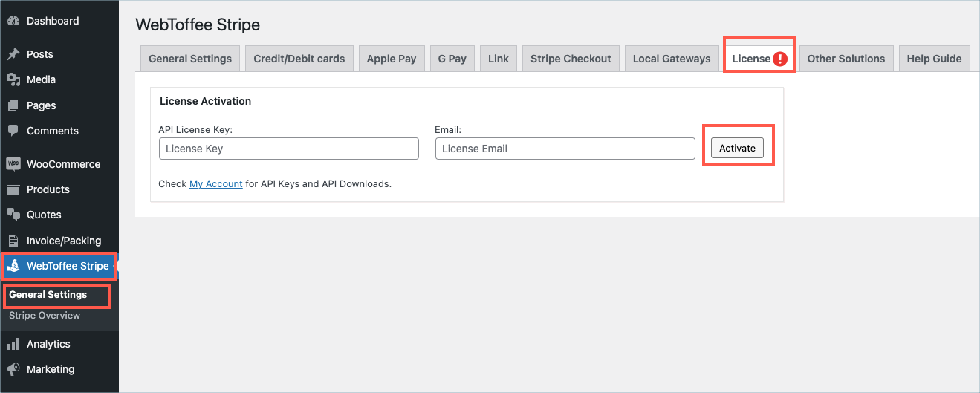Select WebToffee Stripe menu item
980x393 pixels.
point(59,266)
